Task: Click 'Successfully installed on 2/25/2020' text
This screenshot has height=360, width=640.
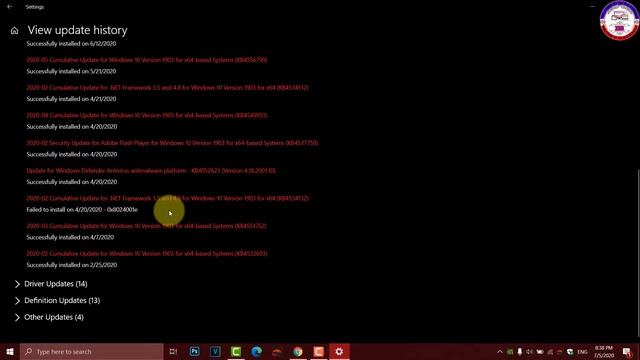Action: [71, 265]
